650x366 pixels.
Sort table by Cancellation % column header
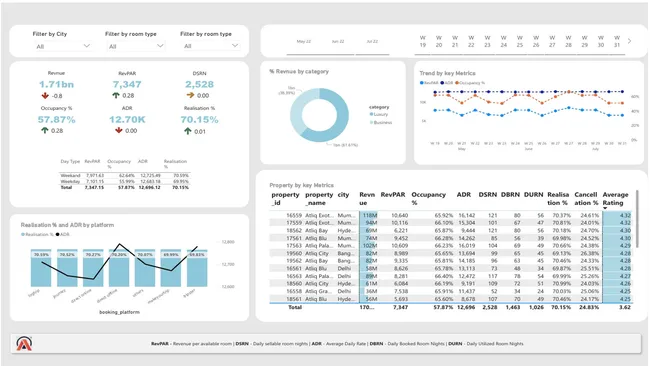click(x=586, y=199)
